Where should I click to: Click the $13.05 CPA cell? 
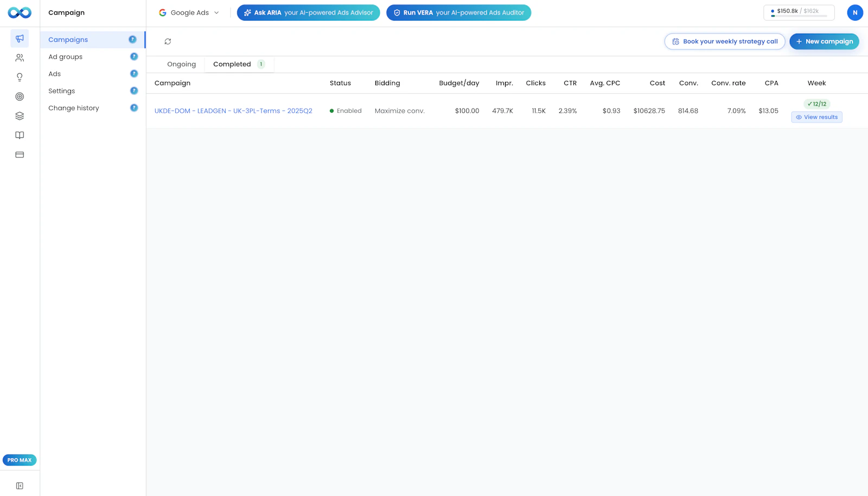coord(768,111)
